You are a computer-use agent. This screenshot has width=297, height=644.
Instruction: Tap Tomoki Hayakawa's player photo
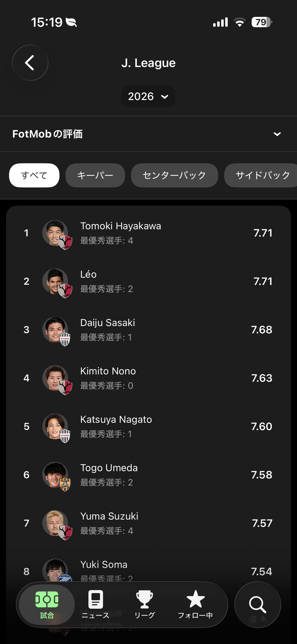[54, 233]
